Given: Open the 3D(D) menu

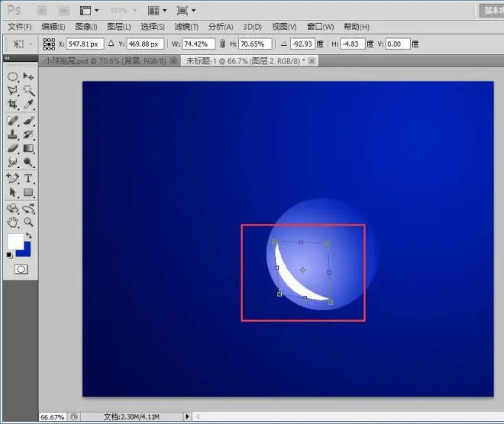Looking at the screenshot, I should [x=252, y=27].
